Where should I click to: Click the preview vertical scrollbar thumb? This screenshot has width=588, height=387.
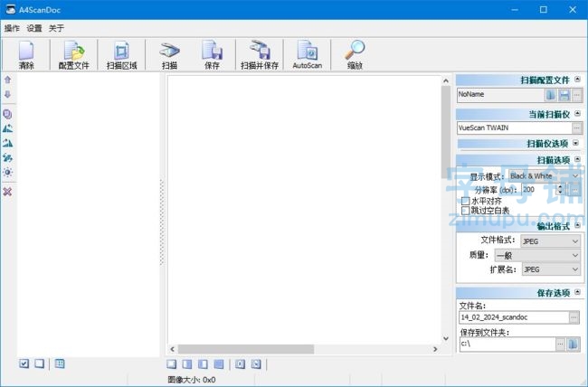coord(446,131)
